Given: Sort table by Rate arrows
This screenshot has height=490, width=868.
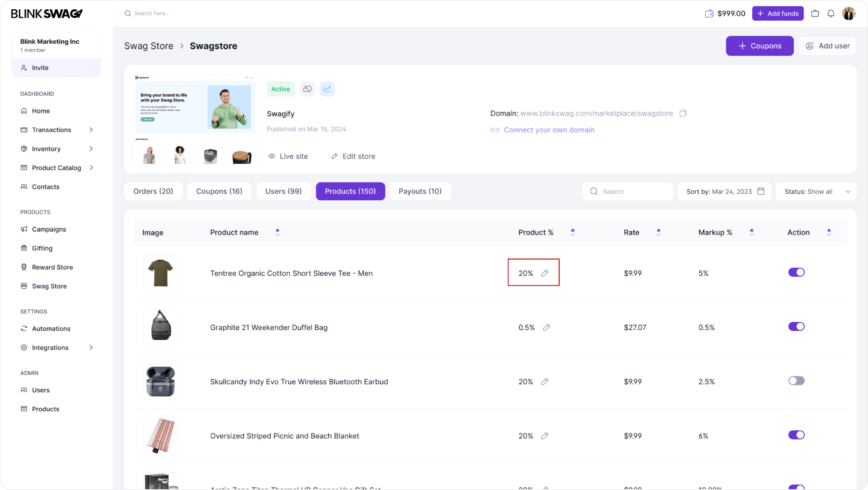Looking at the screenshot, I should pyautogui.click(x=659, y=232).
